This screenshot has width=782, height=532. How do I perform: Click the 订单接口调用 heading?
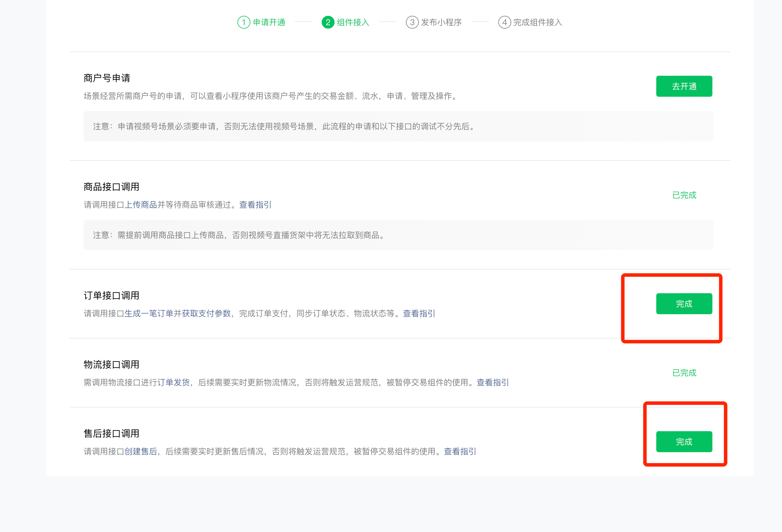[111, 295]
